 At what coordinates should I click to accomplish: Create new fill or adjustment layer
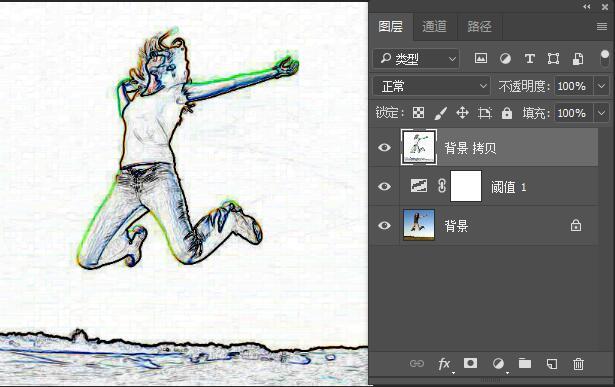pos(499,364)
